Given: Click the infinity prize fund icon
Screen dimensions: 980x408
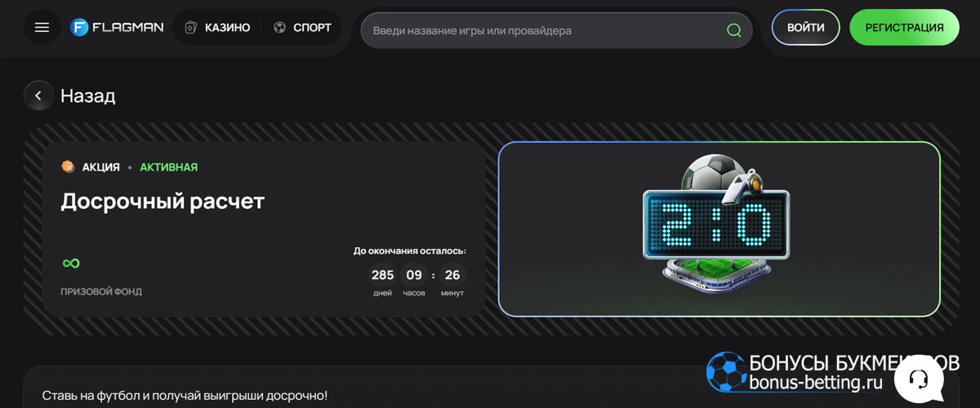Looking at the screenshot, I should click(71, 263).
